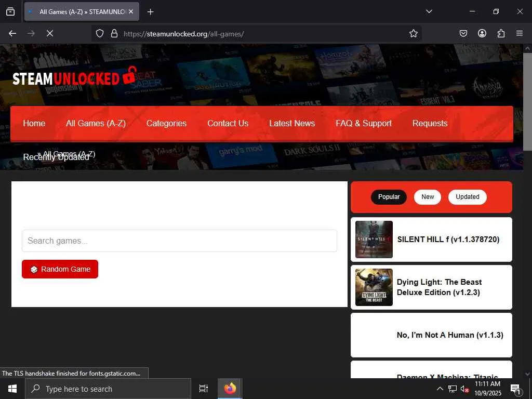Image resolution: width=532 pixels, height=399 pixels.
Task: Switch to the New sidebar tab
Action: 428,197
